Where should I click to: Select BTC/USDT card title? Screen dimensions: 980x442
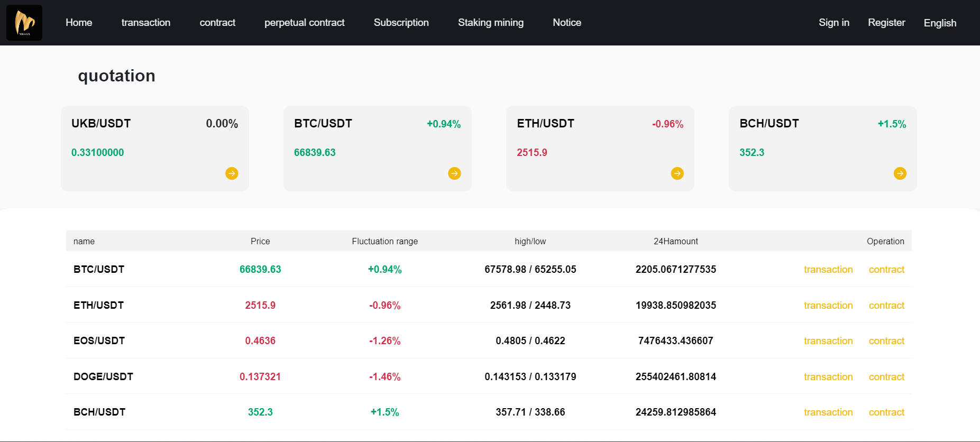click(x=323, y=123)
